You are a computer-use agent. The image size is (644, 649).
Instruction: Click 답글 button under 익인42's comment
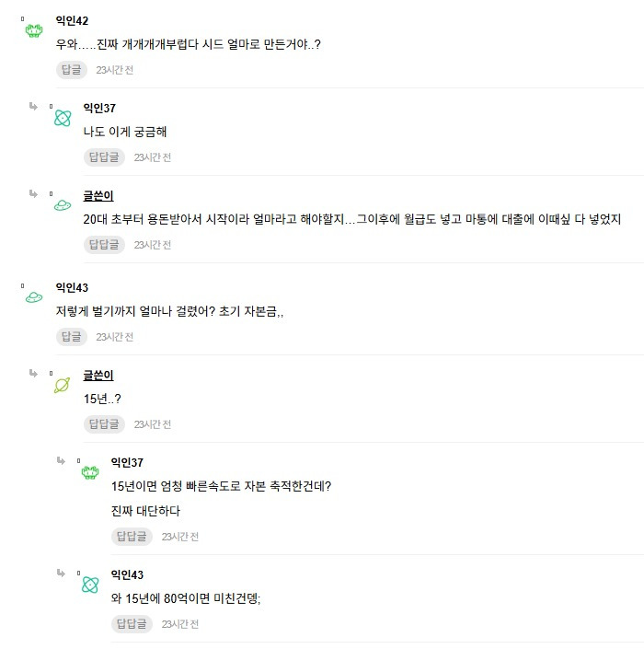(72, 70)
